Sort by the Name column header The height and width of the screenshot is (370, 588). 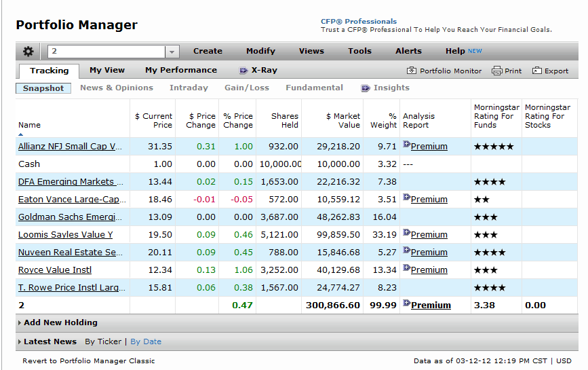pos(29,125)
